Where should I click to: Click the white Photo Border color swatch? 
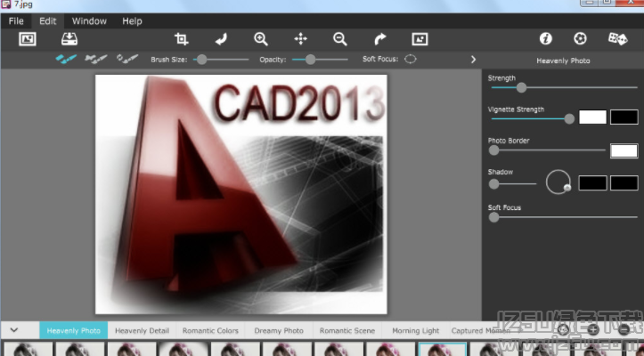tap(624, 150)
